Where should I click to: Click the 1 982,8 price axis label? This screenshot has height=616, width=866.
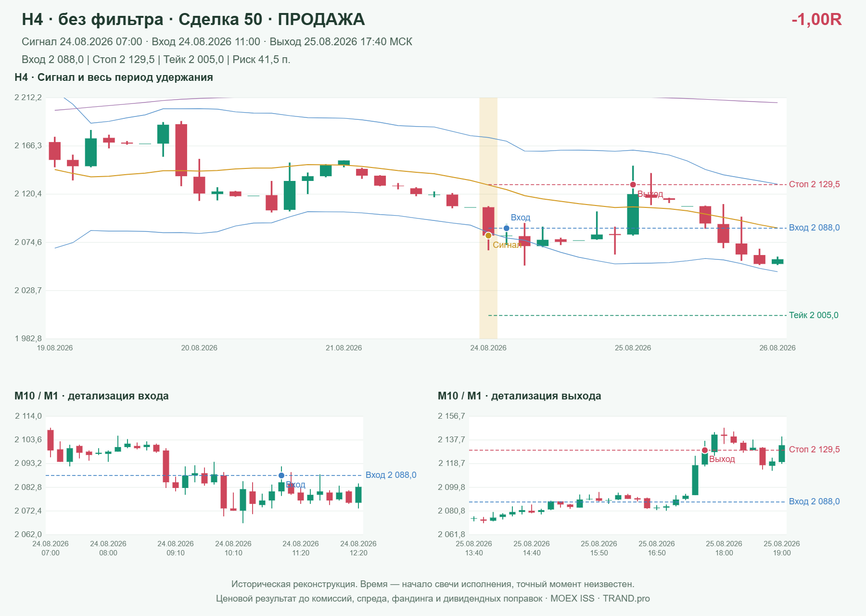pyautogui.click(x=28, y=339)
